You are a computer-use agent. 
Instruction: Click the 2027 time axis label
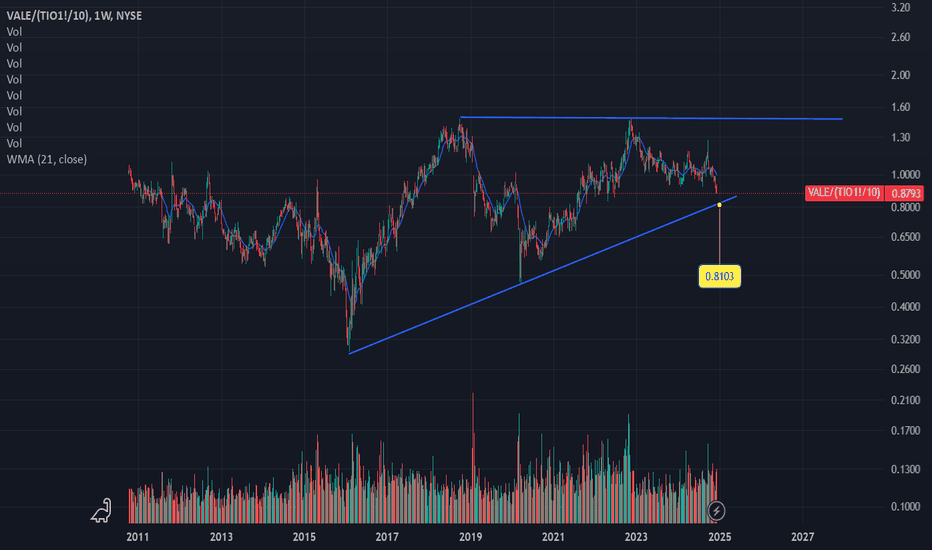coord(802,537)
